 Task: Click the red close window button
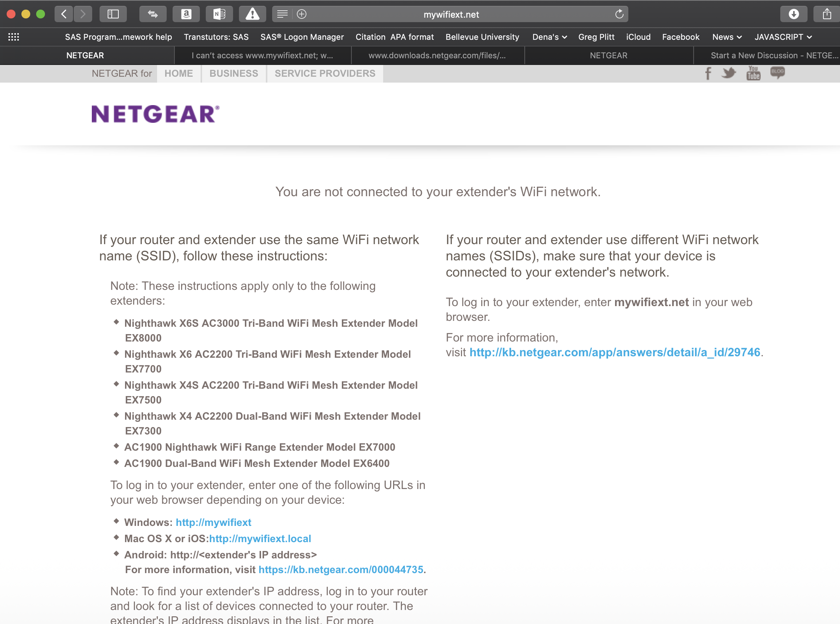pos(11,14)
